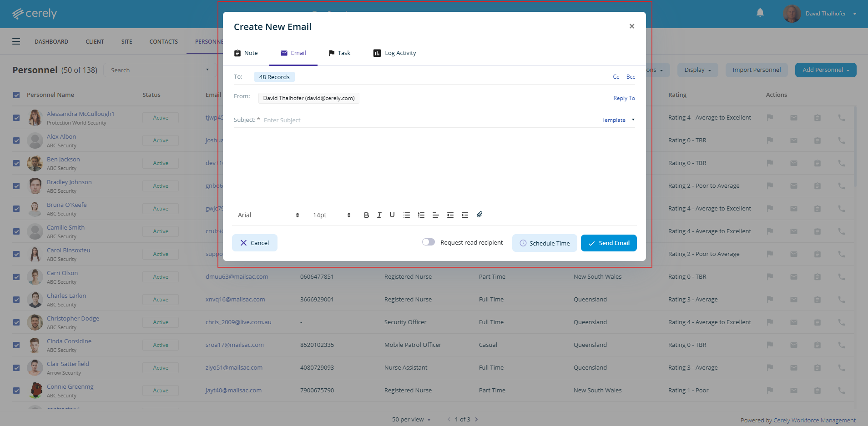Click the Schedule Time button
Image resolution: width=868 pixels, height=426 pixels.
tap(545, 243)
